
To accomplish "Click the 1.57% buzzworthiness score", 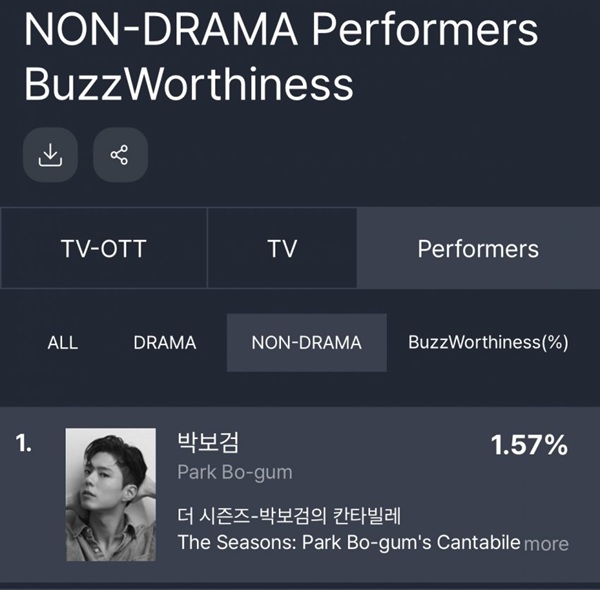I will [529, 445].
